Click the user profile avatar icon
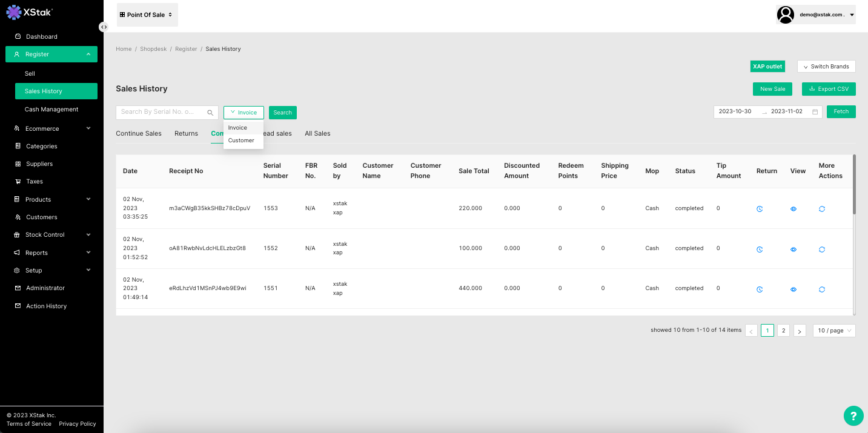 [786, 15]
